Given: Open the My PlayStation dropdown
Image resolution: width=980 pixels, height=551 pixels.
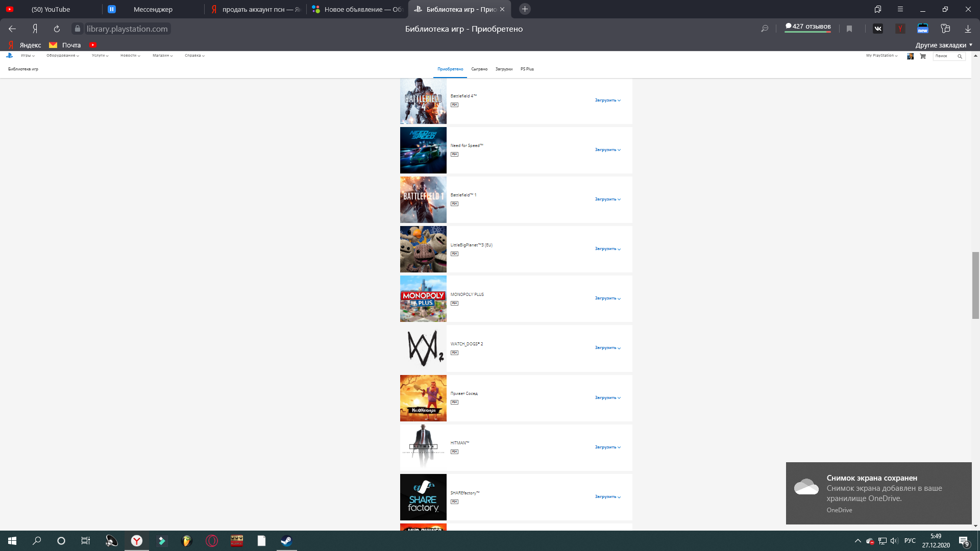Looking at the screenshot, I should tap(882, 56).
